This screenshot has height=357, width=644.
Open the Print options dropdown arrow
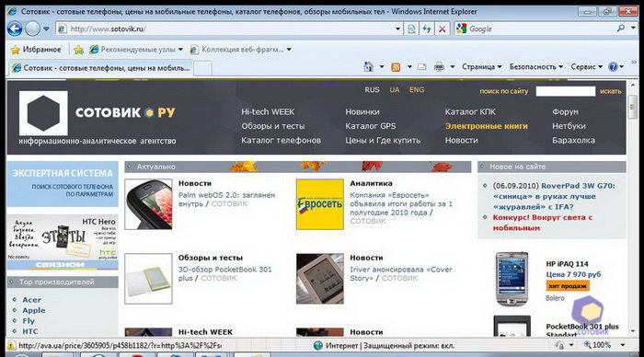(453, 66)
